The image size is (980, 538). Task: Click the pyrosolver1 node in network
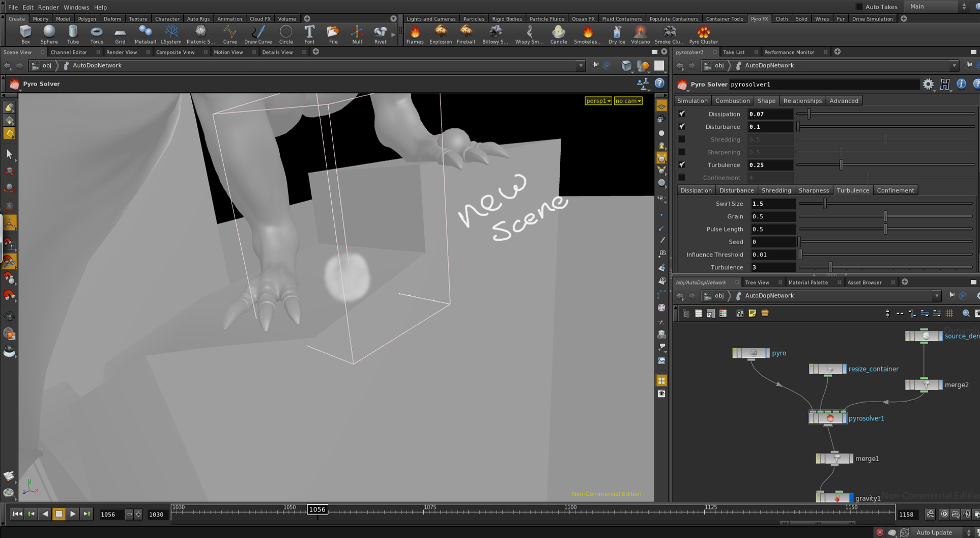(828, 418)
